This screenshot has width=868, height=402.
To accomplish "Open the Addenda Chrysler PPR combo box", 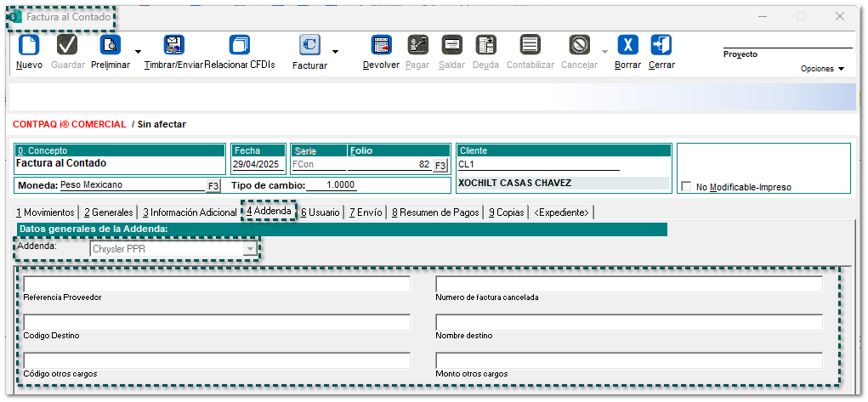I will 173,249.
